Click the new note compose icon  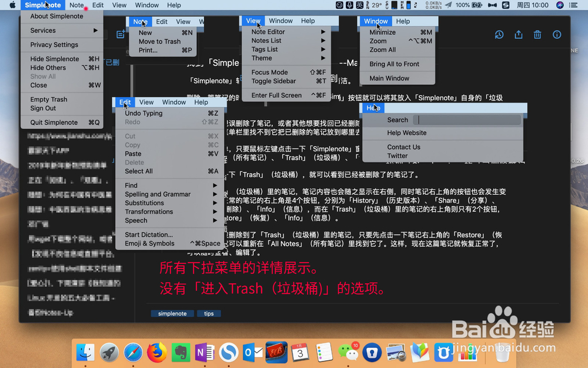tap(121, 35)
